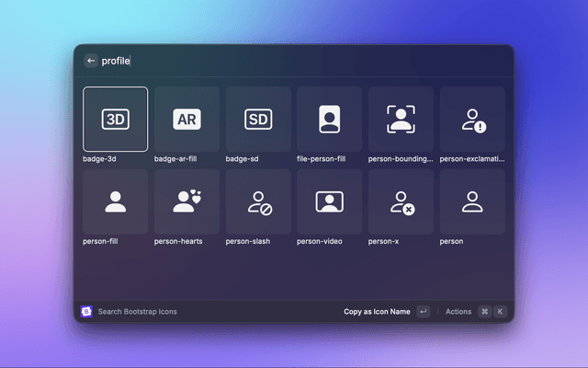Viewport: 588px width, 368px height.
Task: Pick the file-person-fill icon
Action: (x=329, y=119)
